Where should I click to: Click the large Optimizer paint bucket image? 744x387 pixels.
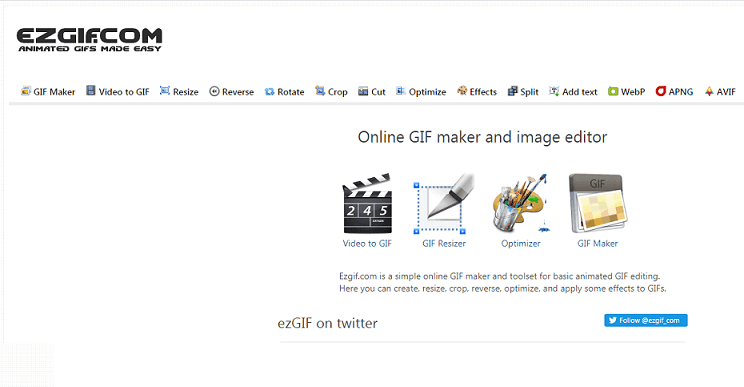521,203
